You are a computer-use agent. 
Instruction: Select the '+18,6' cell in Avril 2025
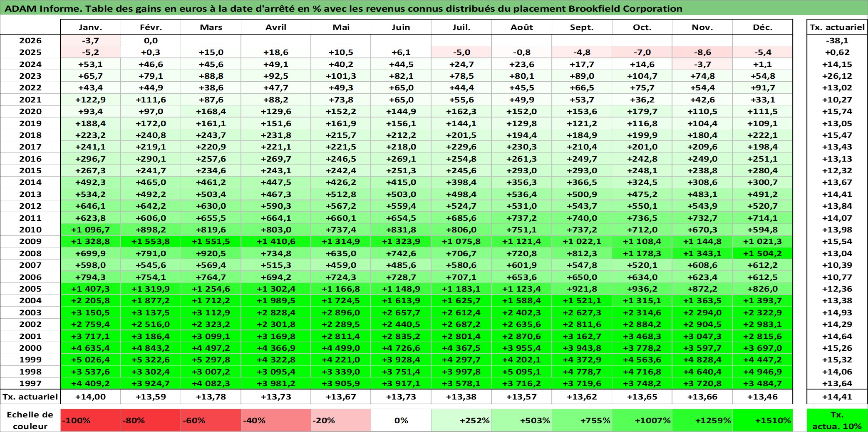(x=276, y=52)
